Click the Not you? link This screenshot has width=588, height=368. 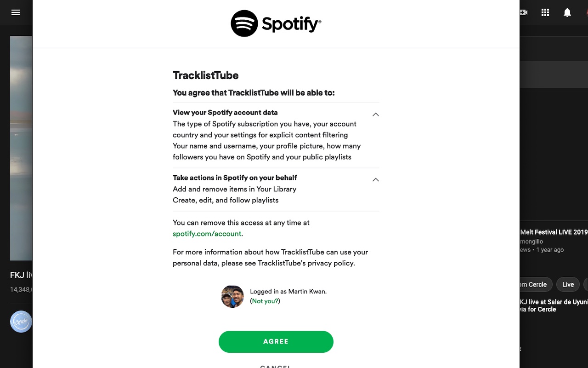pyautogui.click(x=265, y=301)
